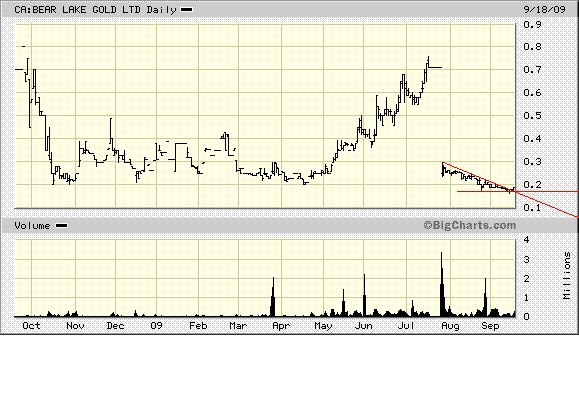This screenshot has width=579, height=405.
Task: Click the Millions volume axis label
Action: 567,275
